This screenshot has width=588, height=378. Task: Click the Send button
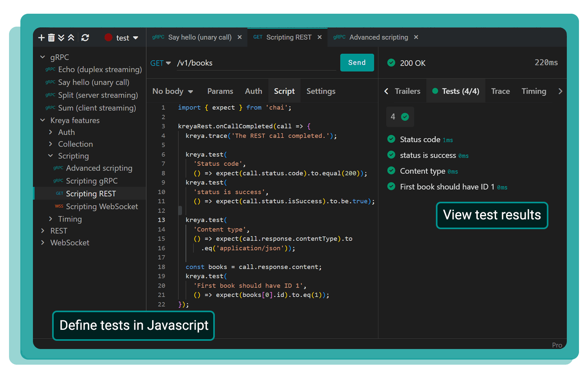click(x=357, y=63)
